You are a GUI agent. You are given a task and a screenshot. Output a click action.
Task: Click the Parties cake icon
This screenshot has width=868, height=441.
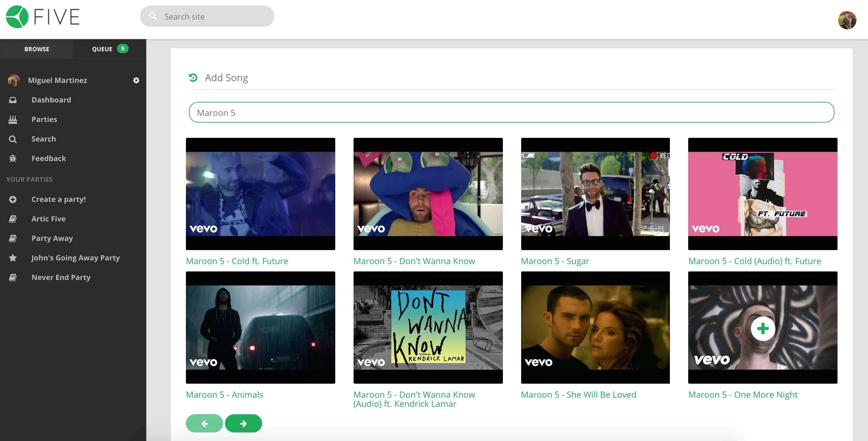pos(13,119)
